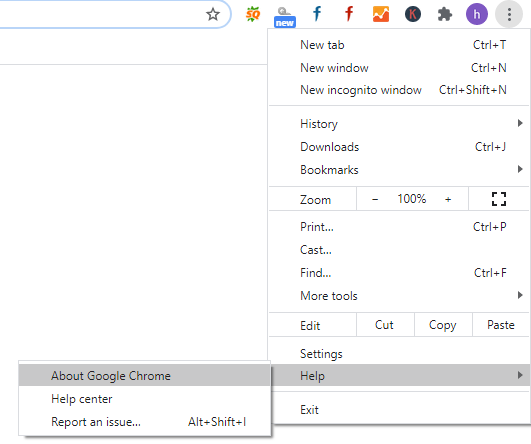Select Report an issue... submenu item
Image resolution: width=531 pixels, height=444 pixels.
pos(144,422)
